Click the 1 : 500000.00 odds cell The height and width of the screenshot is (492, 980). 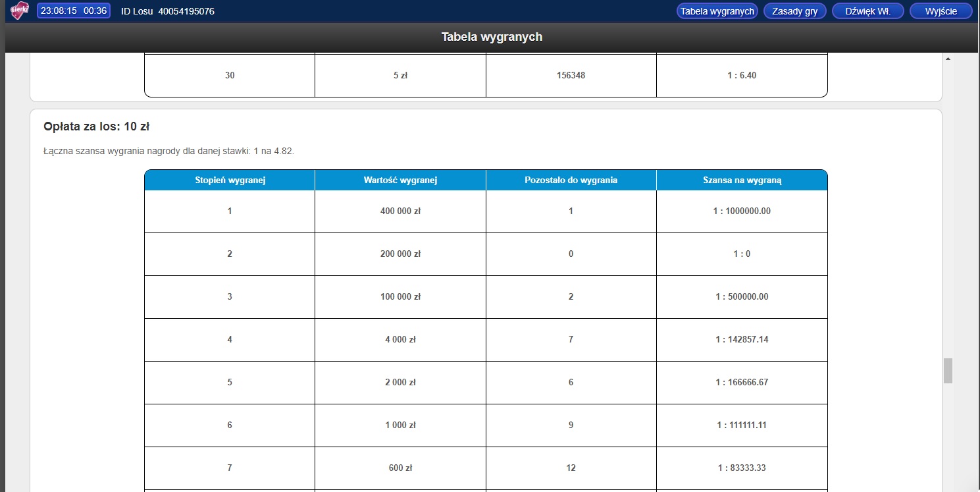pos(742,297)
